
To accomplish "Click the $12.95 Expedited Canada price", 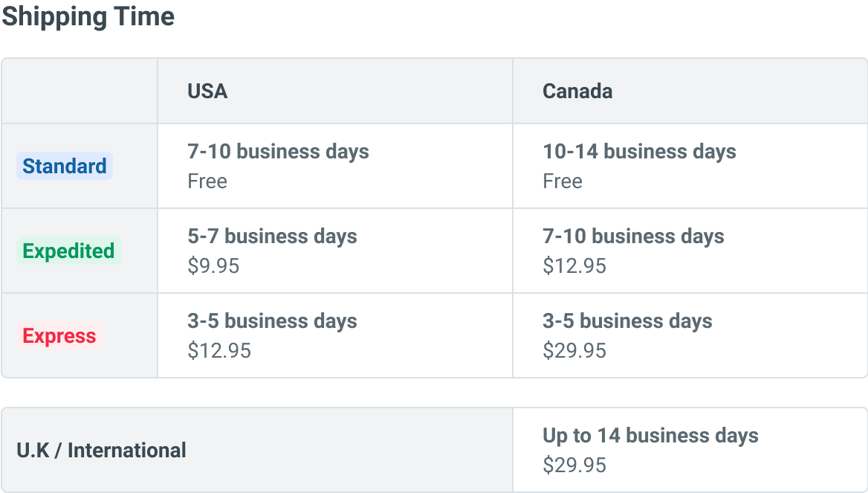I will coord(574,266).
